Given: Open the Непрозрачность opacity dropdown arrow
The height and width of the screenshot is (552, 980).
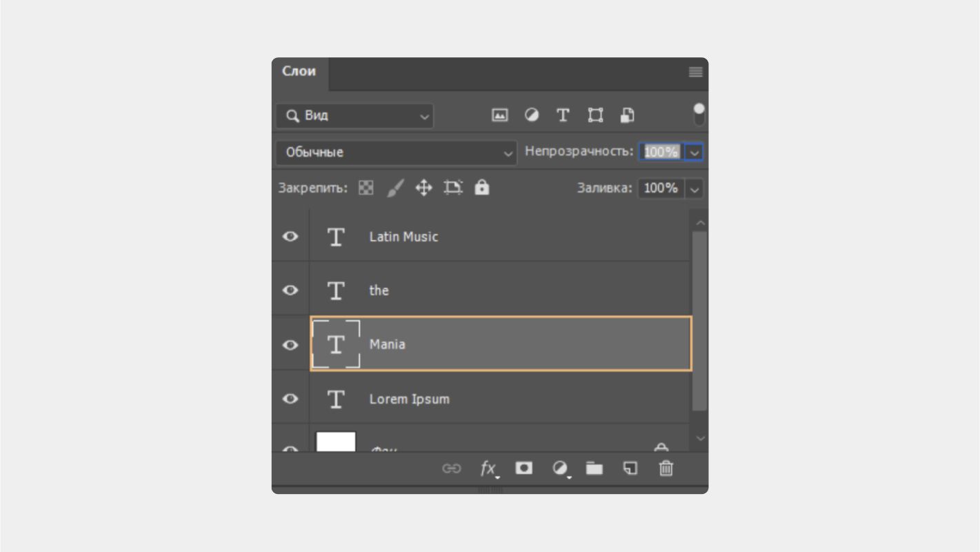Looking at the screenshot, I should click(x=694, y=152).
